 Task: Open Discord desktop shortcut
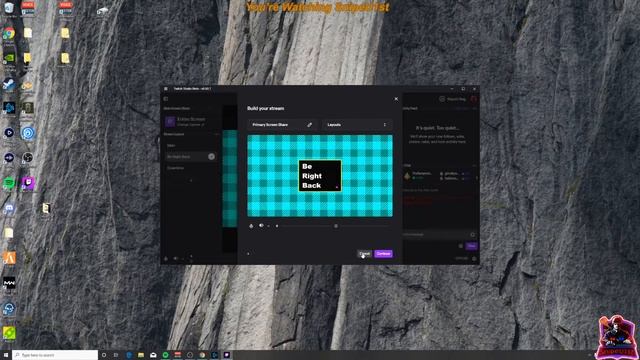tap(9, 209)
